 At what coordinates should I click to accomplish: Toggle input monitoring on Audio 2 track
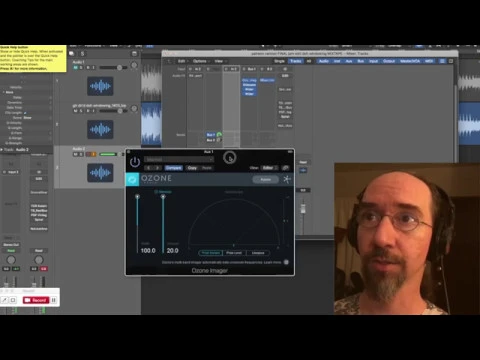[x=94, y=154]
